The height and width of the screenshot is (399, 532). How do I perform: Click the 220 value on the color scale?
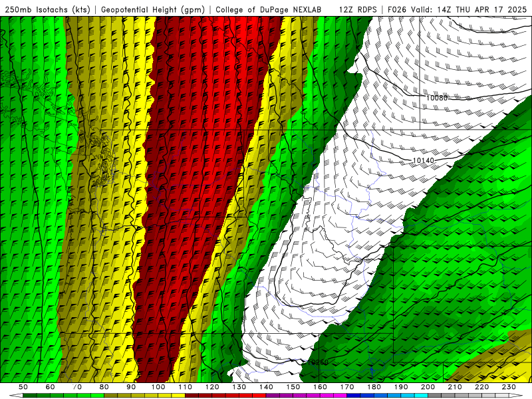point(482,387)
